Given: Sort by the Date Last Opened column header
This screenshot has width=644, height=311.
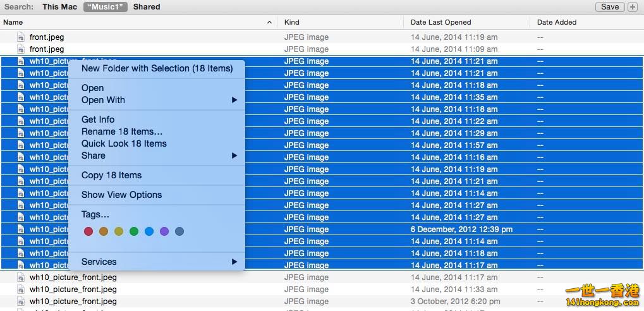Looking at the screenshot, I should 440,22.
